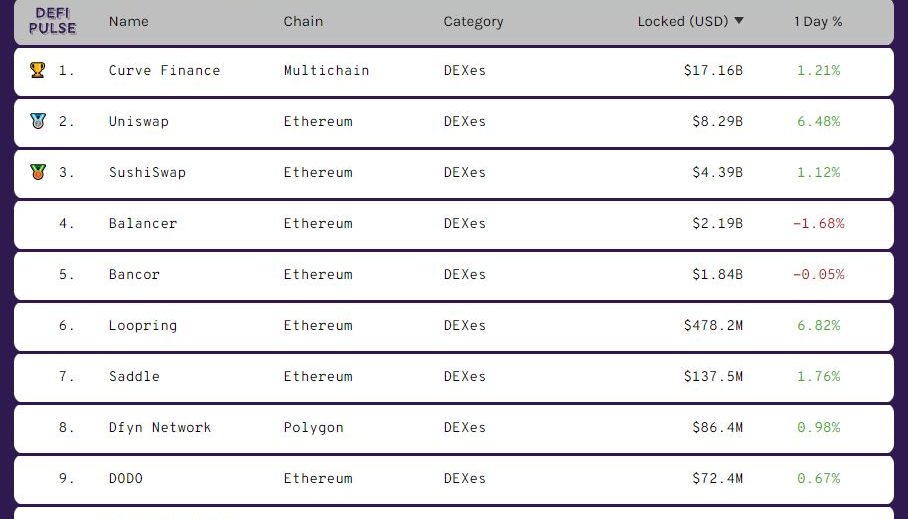Select the Bancor row
This screenshot has width=908, height=519.
point(454,275)
